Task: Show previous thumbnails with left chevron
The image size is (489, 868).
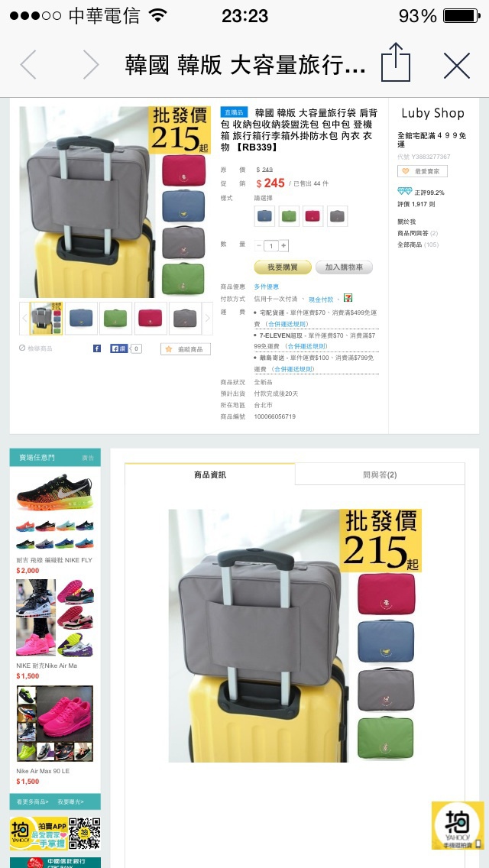Action: [24, 318]
